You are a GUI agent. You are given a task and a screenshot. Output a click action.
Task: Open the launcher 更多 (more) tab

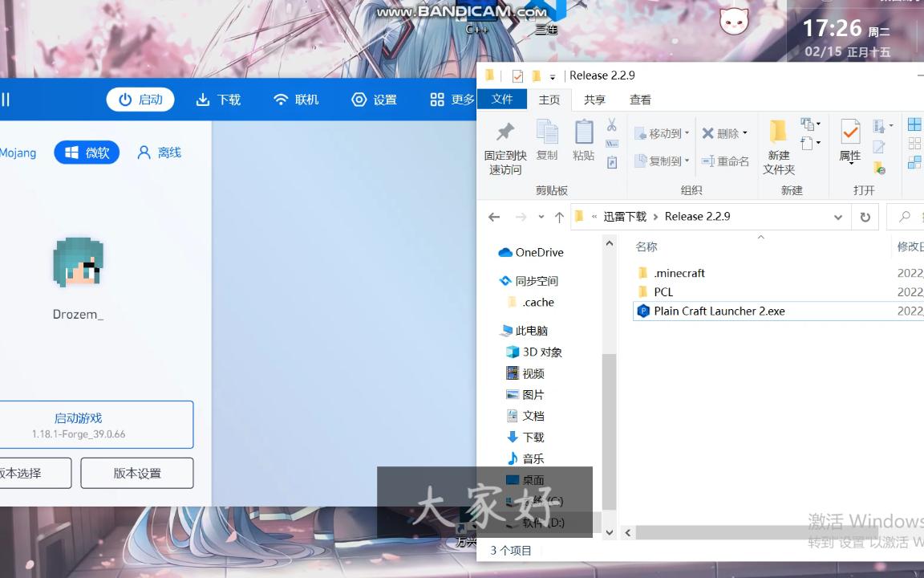point(452,100)
